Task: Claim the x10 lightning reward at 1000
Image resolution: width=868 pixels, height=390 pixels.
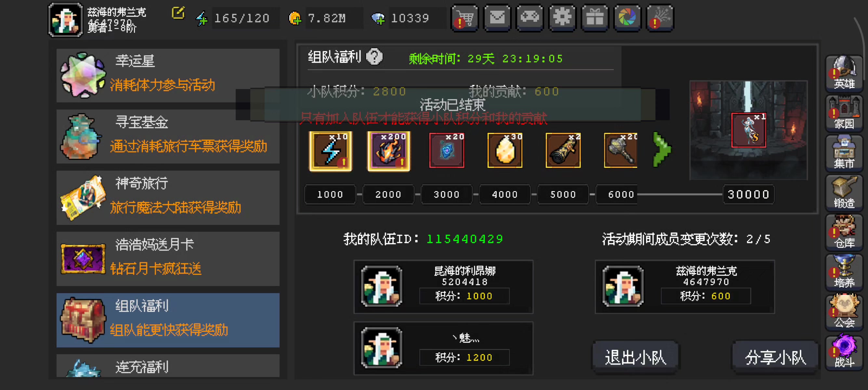Action: (x=331, y=151)
